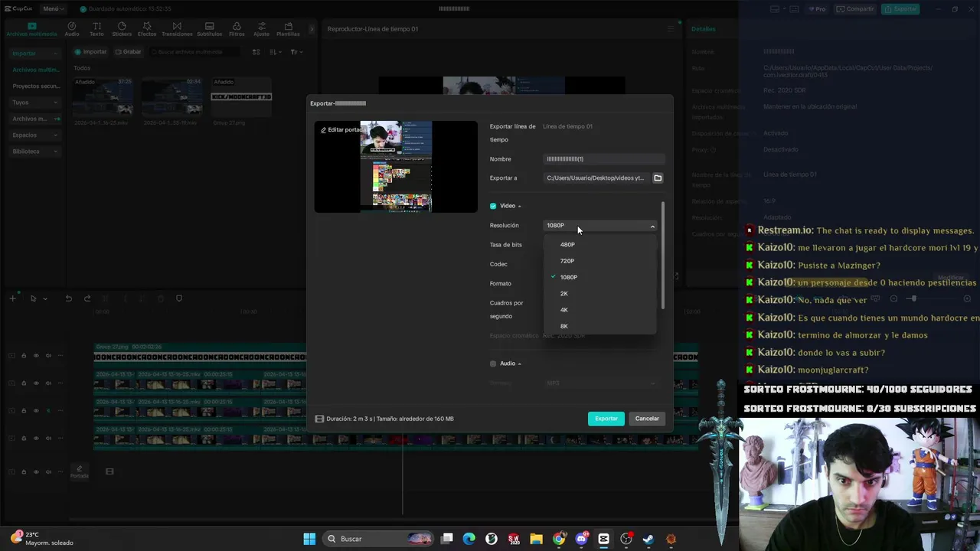980x551 pixels.
Task: Toggle lock on the bottom main track
Action: pyautogui.click(x=24, y=472)
